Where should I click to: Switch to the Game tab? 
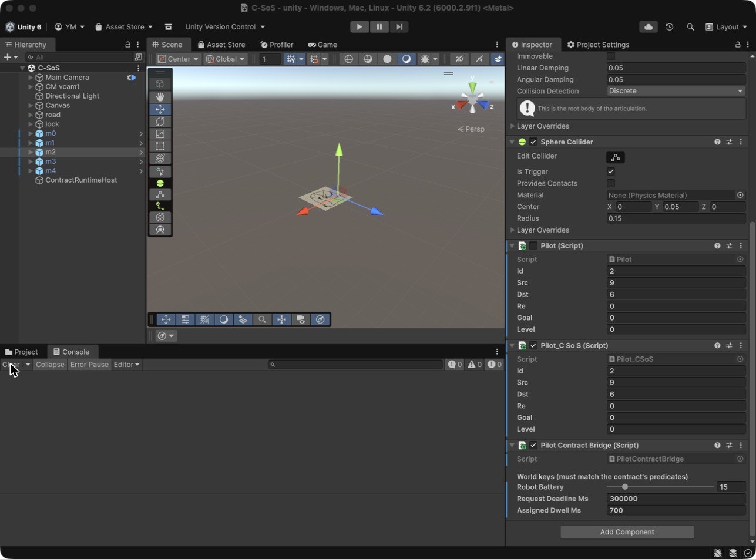[322, 45]
